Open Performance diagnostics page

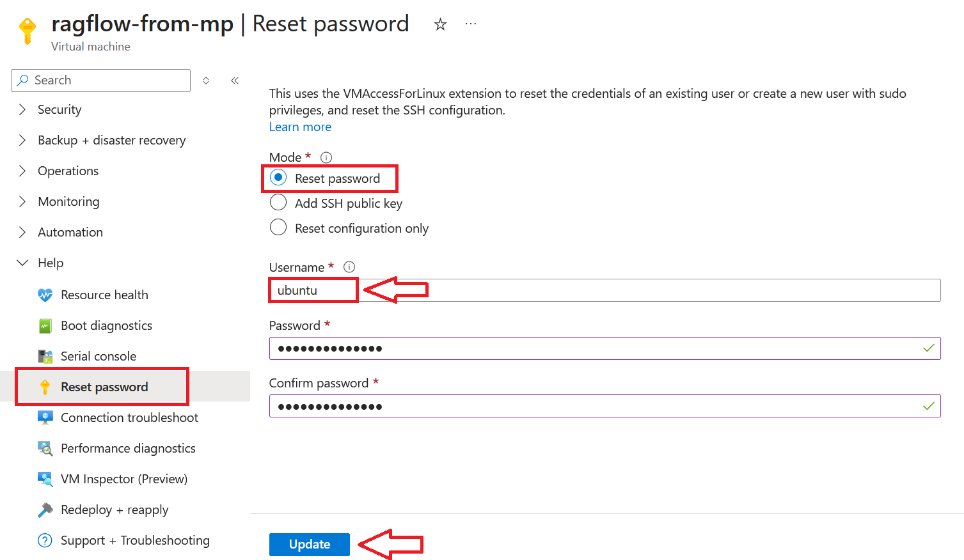click(128, 448)
